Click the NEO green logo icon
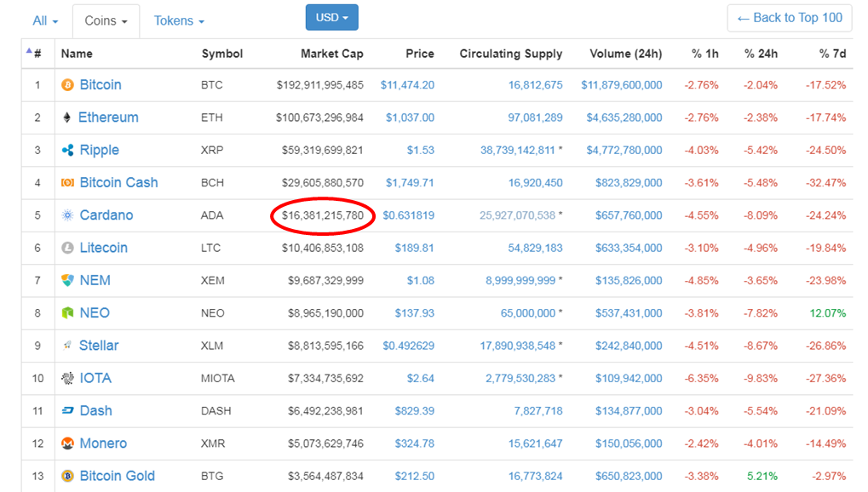 click(x=67, y=312)
